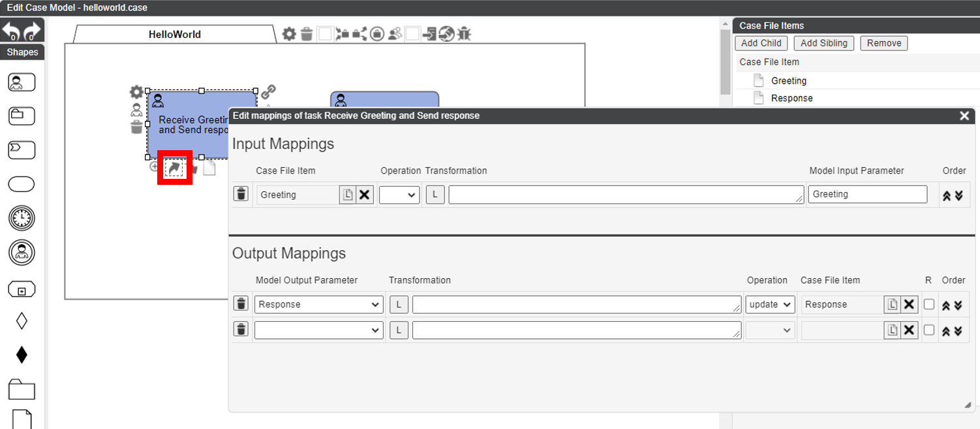
Task: Select the Case File Item page shape
Action: [x=22, y=419]
